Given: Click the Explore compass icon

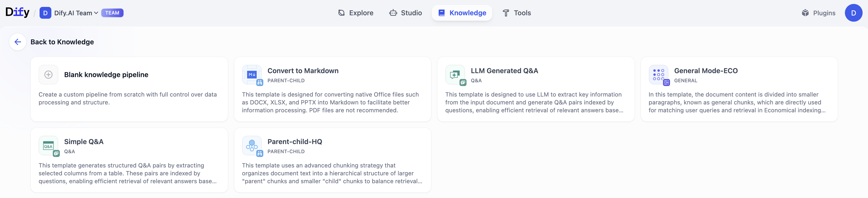Looking at the screenshot, I should [x=341, y=13].
